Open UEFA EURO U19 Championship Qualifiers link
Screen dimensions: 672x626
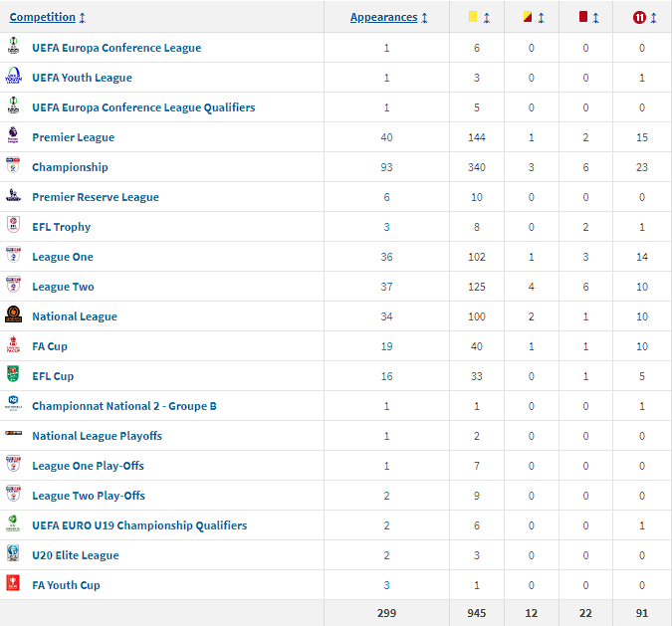(139, 525)
